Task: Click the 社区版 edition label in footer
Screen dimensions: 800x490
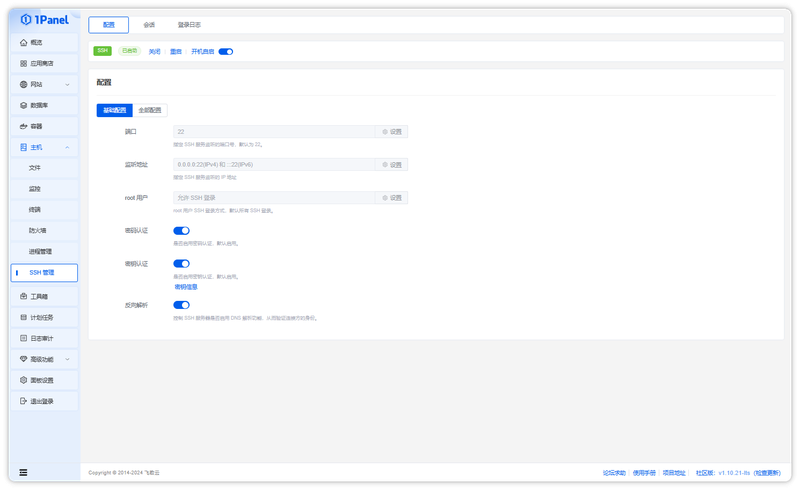Action: click(x=705, y=473)
